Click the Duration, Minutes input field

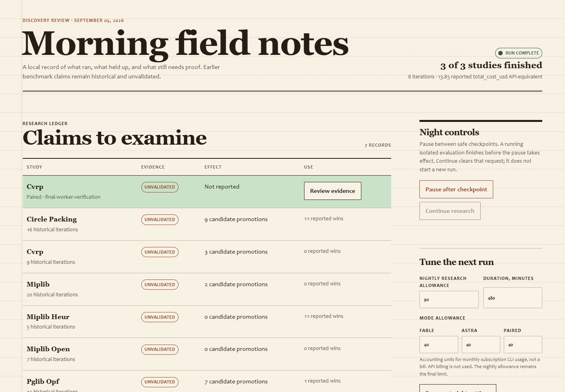512,298
